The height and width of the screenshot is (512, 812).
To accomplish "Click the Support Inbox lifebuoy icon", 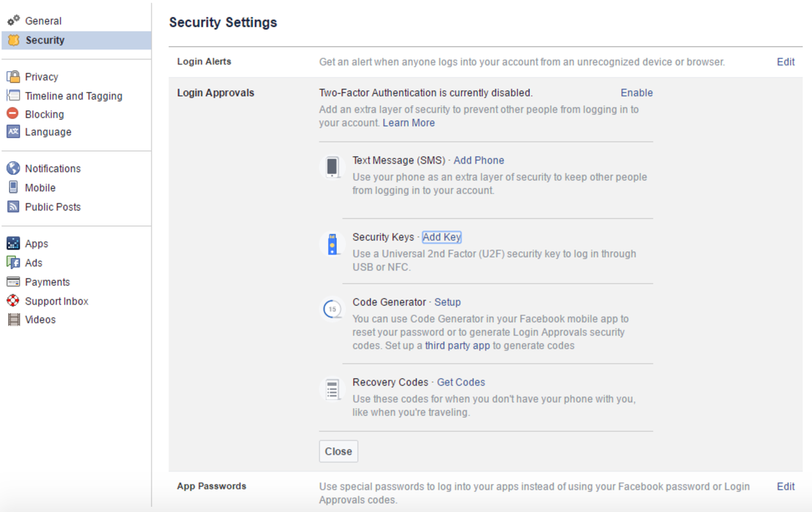I will tap(13, 301).
